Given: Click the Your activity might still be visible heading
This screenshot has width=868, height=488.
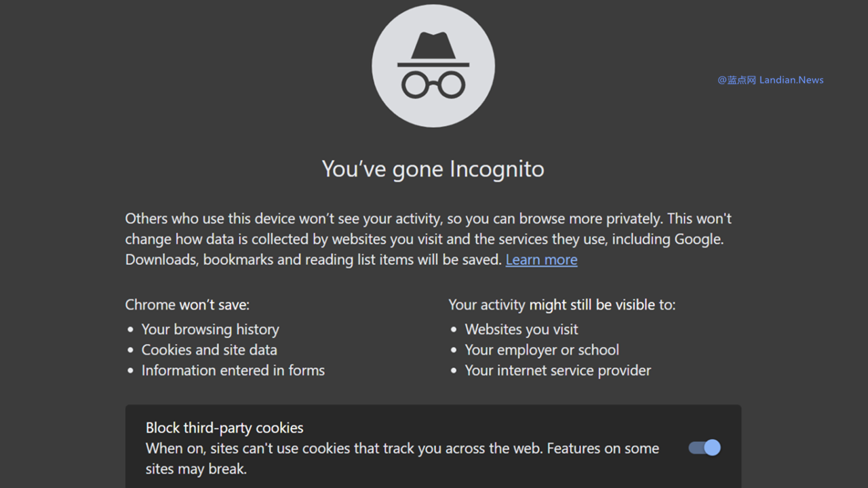Looking at the screenshot, I should coord(562,305).
